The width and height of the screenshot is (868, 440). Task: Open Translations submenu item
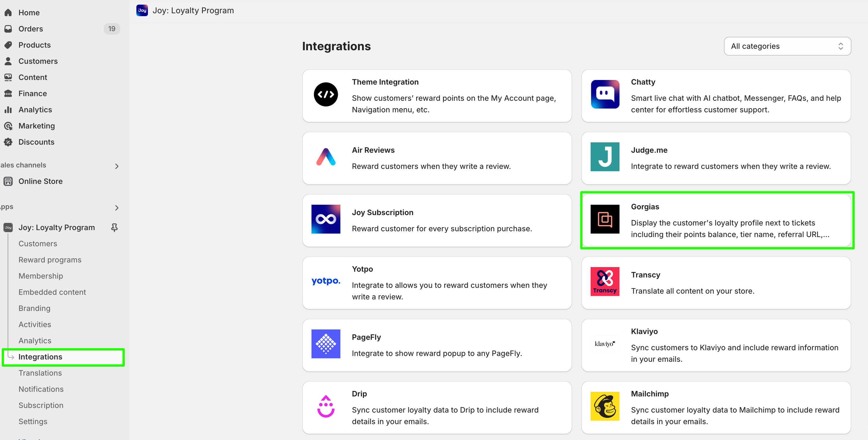tap(40, 373)
